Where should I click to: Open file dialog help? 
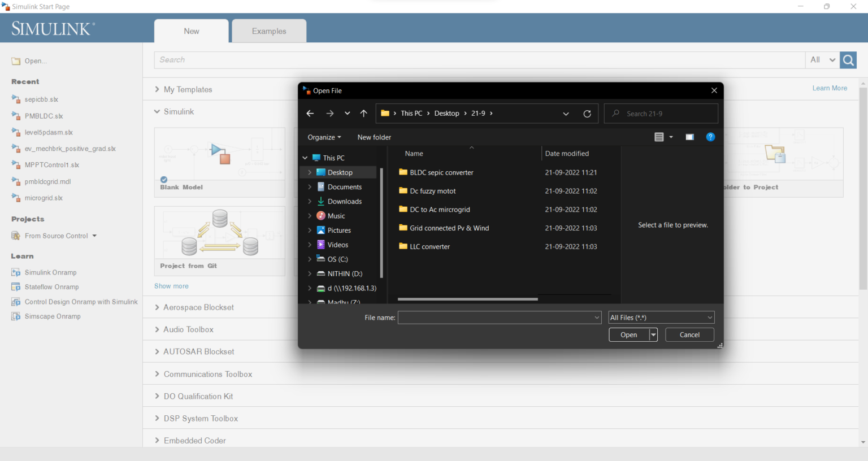click(x=710, y=137)
